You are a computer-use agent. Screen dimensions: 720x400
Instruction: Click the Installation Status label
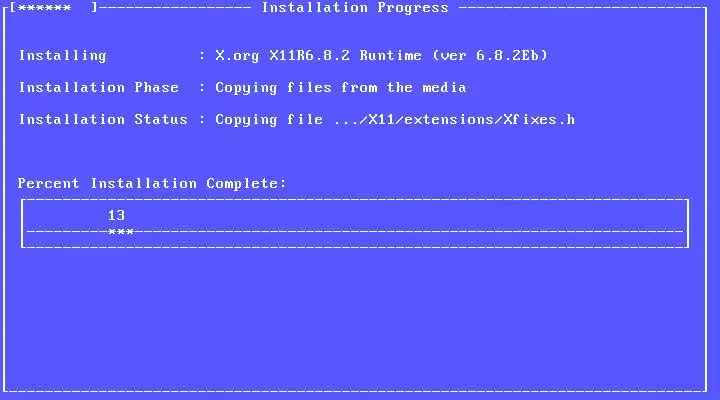click(103, 119)
